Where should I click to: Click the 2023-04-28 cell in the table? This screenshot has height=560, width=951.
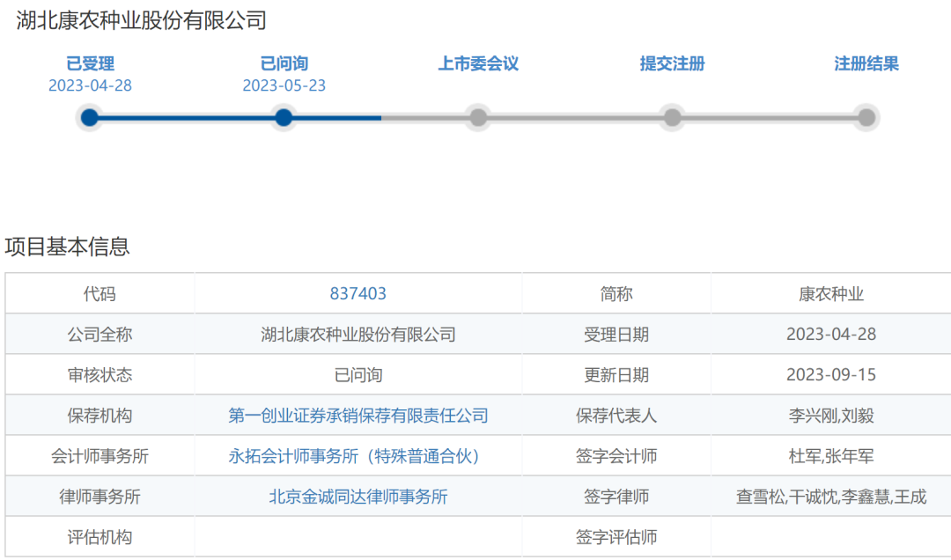point(831,335)
